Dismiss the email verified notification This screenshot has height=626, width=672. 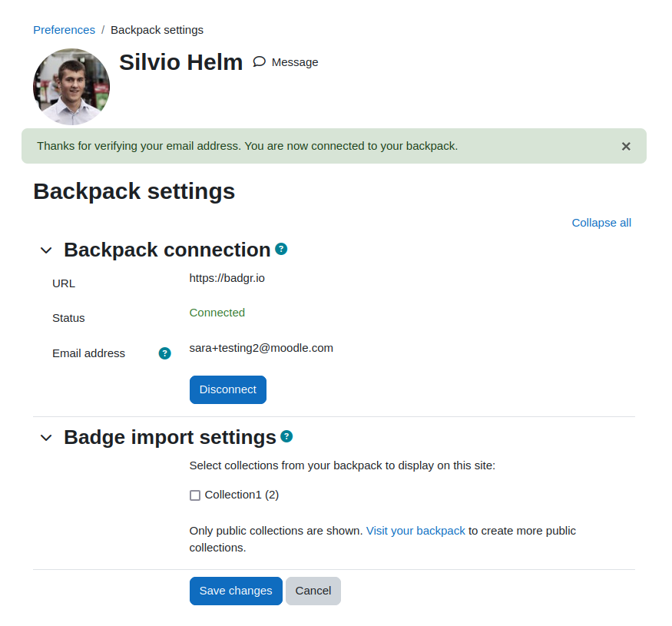[626, 146]
